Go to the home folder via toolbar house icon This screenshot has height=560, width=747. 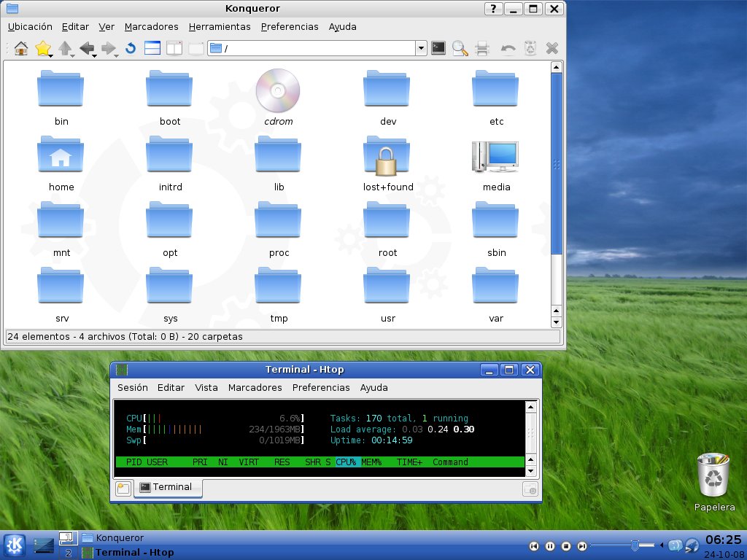20,48
